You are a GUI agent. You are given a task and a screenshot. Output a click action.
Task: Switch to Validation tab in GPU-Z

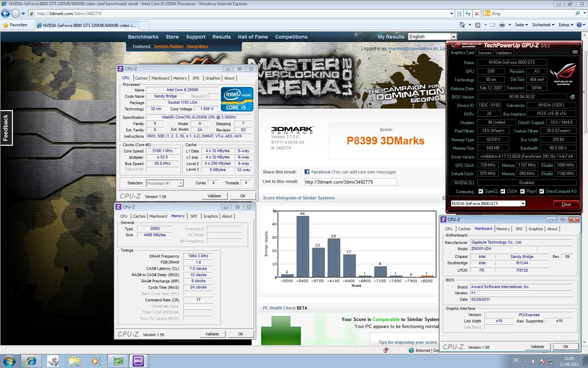504,53
